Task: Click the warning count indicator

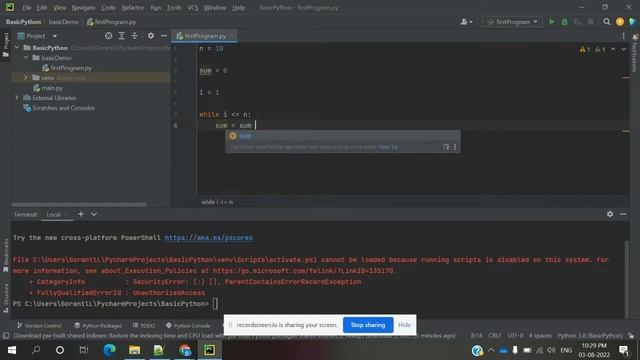Action: (584, 49)
